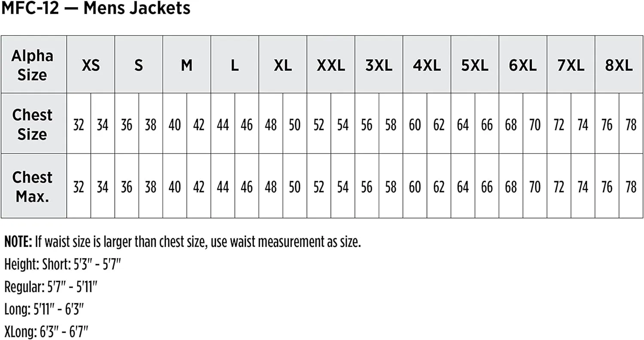Click 60 in the Chest Size row
This screenshot has height=340, width=644.
click(415, 125)
